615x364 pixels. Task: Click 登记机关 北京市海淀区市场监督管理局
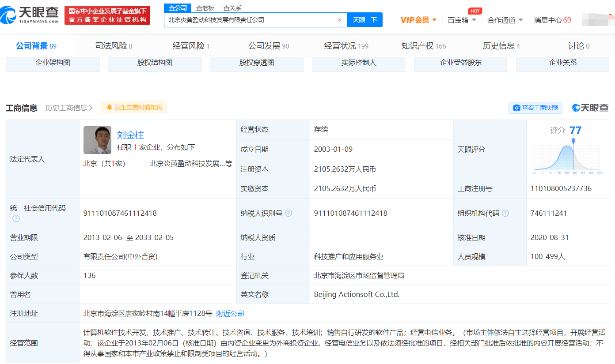359,275
